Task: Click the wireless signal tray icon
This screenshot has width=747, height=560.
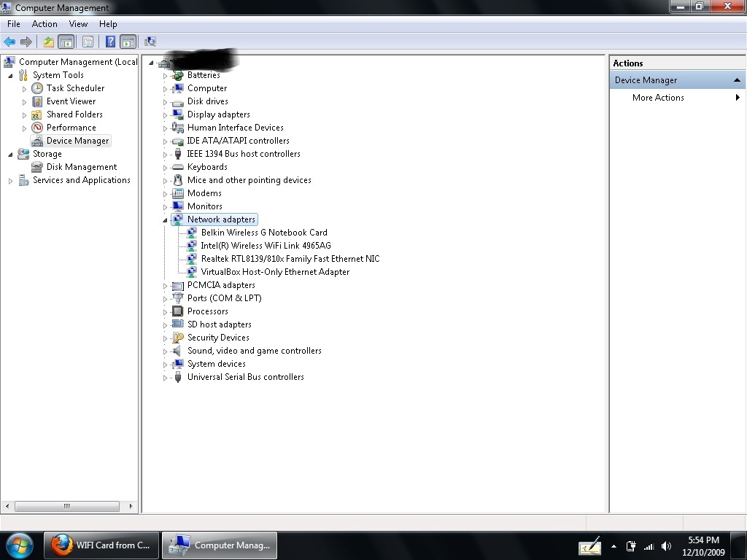Action: 649,547
